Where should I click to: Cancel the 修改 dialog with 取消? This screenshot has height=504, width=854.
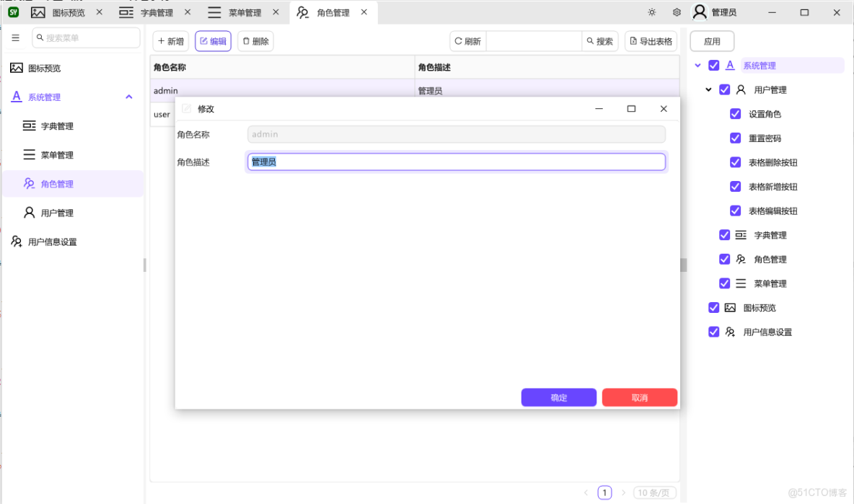click(639, 397)
